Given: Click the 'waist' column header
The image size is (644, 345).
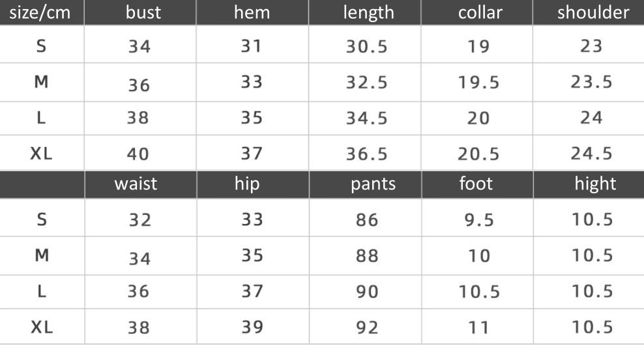Looking at the screenshot, I should (136, 184).
